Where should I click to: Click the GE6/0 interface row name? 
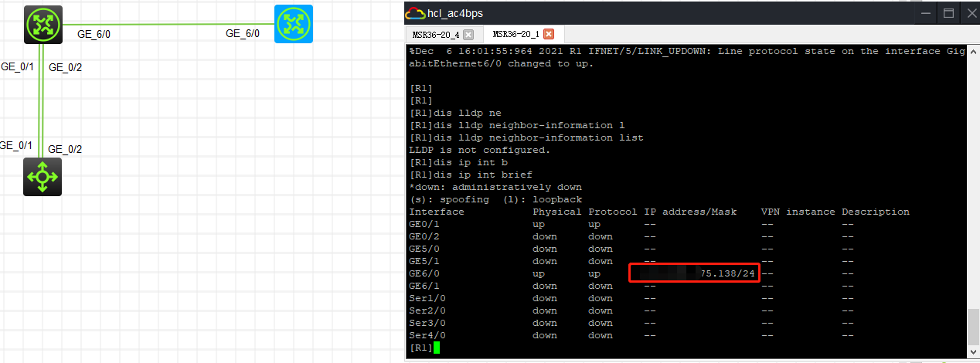tap(424, 273)
